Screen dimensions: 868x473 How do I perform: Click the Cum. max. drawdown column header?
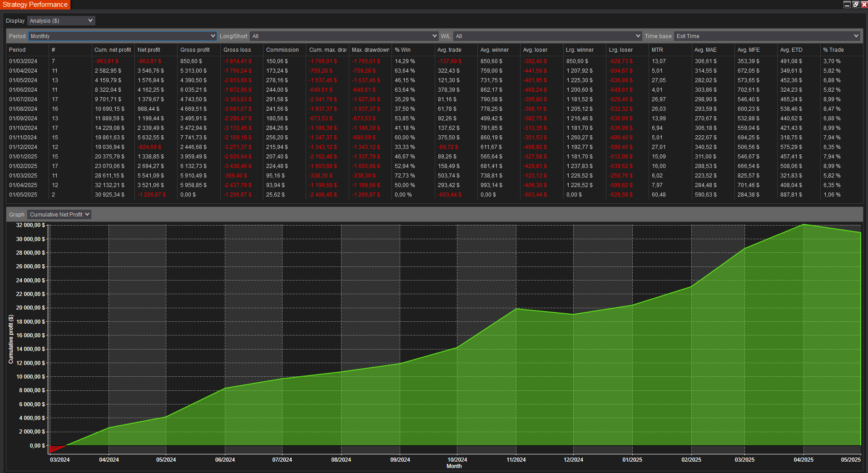click(x=327, y=50)
